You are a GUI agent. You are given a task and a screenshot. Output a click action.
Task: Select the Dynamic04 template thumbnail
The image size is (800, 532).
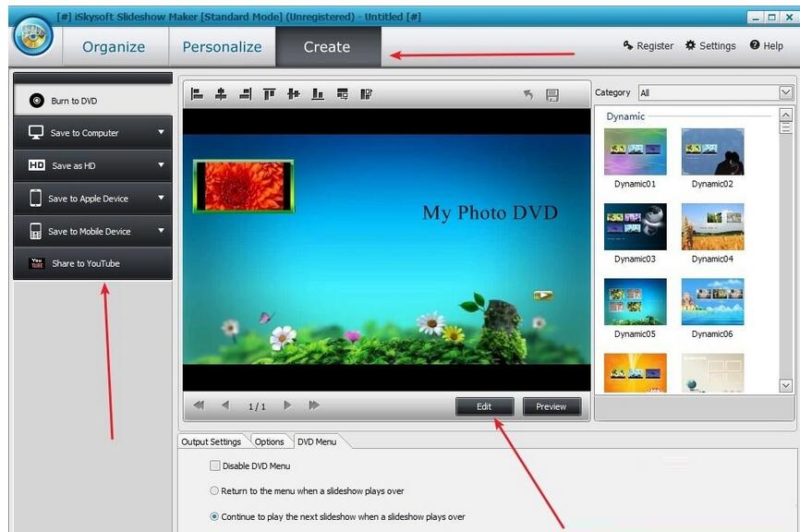pyautogui.click(x=713, y=226)
